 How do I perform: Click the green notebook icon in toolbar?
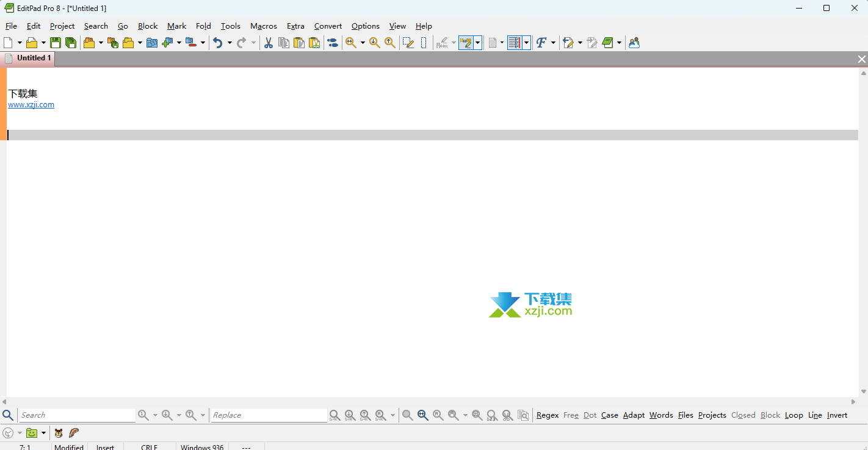pyautogui.click(x=607, y=43)
